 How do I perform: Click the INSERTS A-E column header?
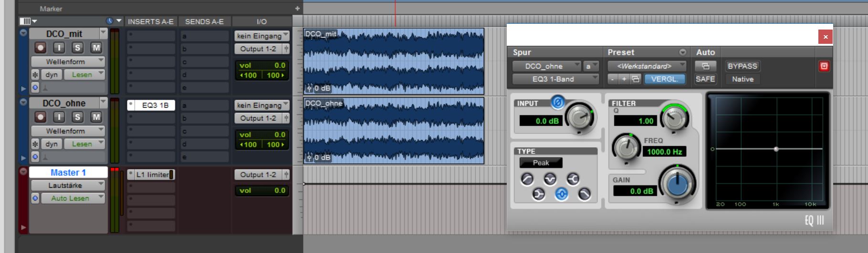[x=151, y=21]
